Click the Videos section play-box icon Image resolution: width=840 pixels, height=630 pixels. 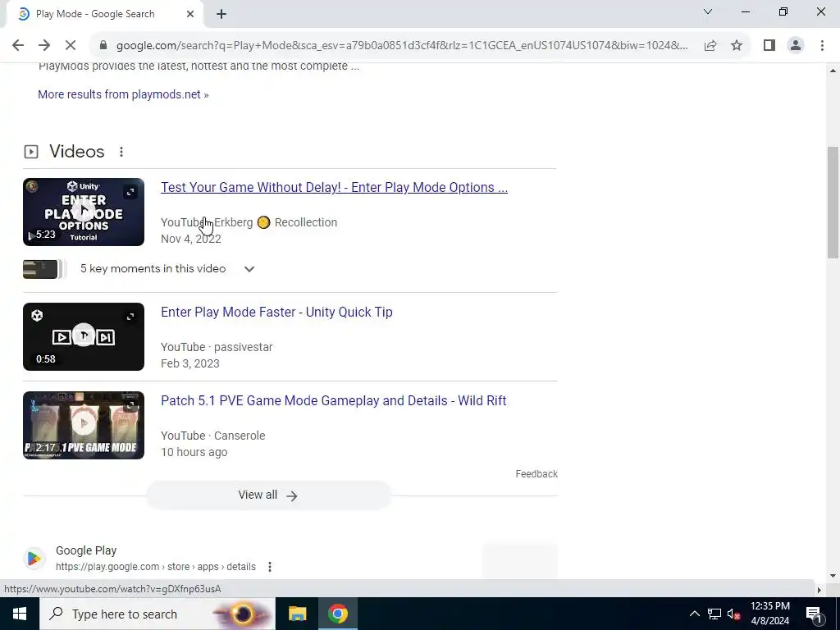[31, 152]
